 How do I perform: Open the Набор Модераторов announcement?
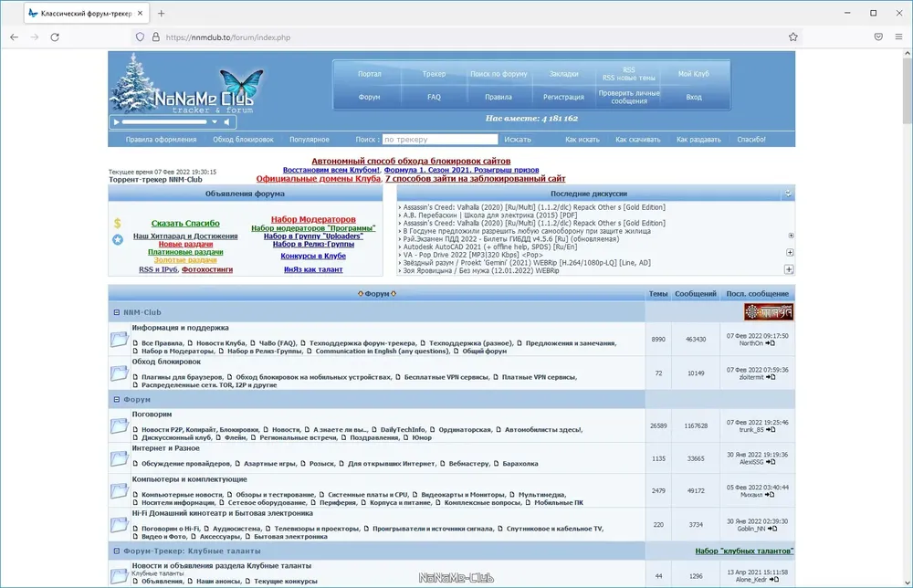click(x=313, y=219)
